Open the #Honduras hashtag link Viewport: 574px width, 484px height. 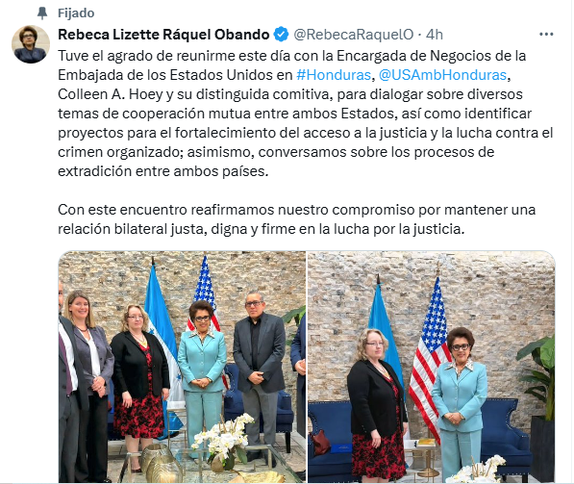point(333,75)
